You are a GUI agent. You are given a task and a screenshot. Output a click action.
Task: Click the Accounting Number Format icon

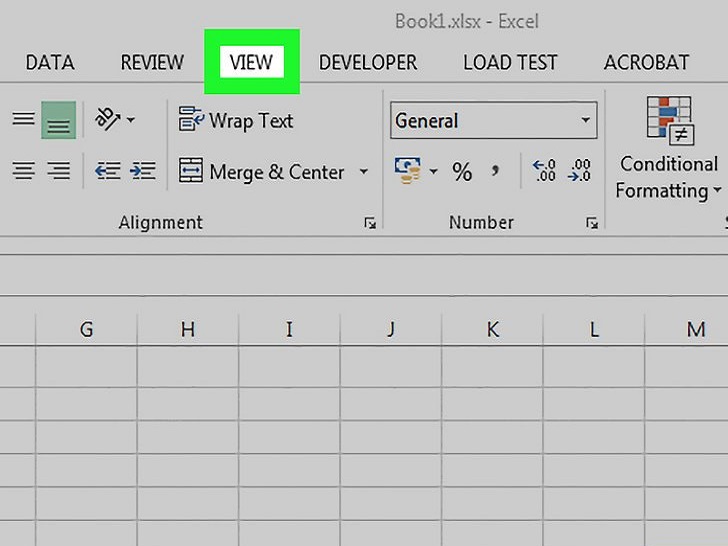coord(407,171)
